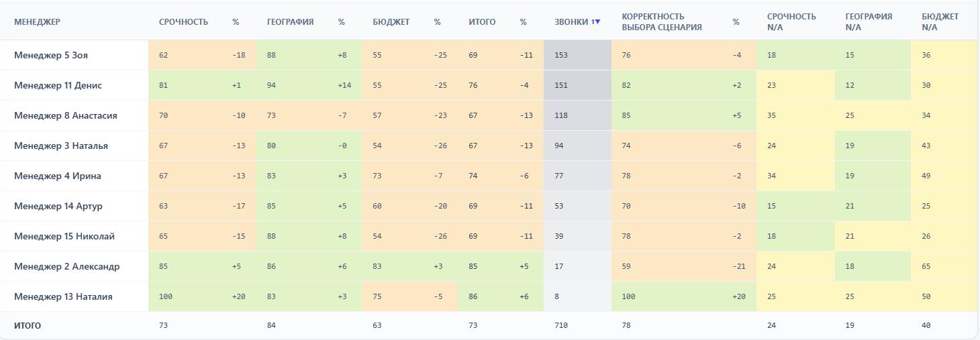Sort by Корректность выбора сценария header
Viewport: 980px width, 340px height.
point(662,22)
